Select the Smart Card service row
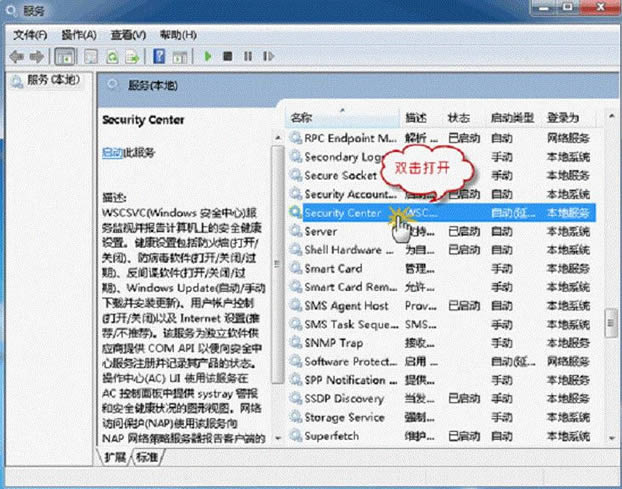Screen dimensions: 622x489 [441, 268]
